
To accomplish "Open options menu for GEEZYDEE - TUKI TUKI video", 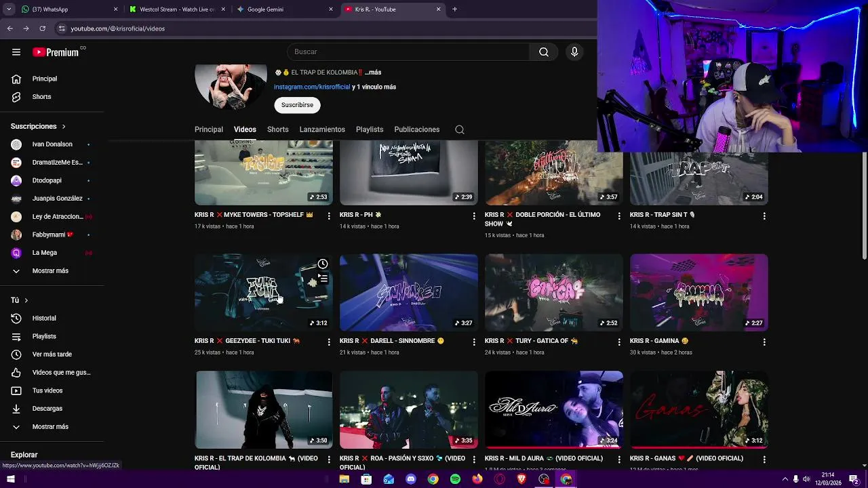I will 329,342.
